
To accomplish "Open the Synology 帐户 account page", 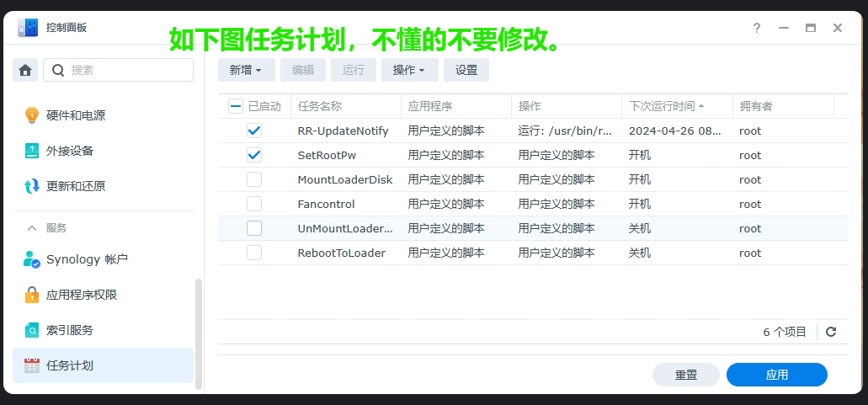I will (87, 259).
